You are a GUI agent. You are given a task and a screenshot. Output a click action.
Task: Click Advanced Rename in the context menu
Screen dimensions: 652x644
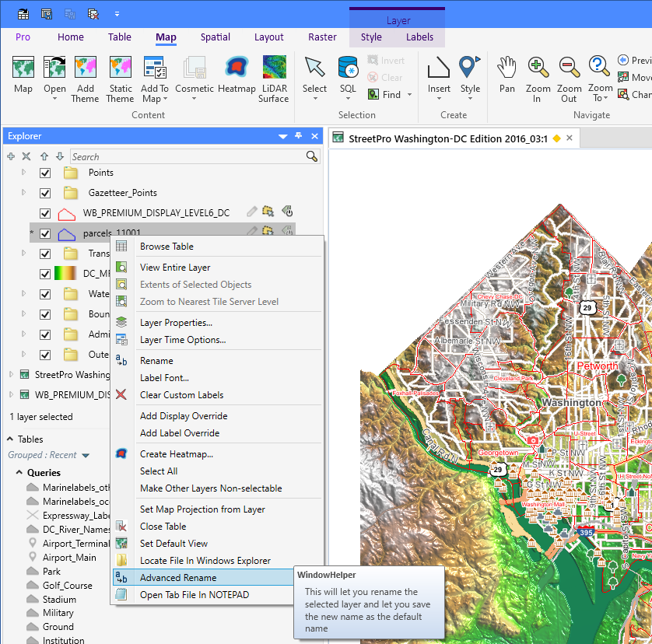click(x=178, y=576)
